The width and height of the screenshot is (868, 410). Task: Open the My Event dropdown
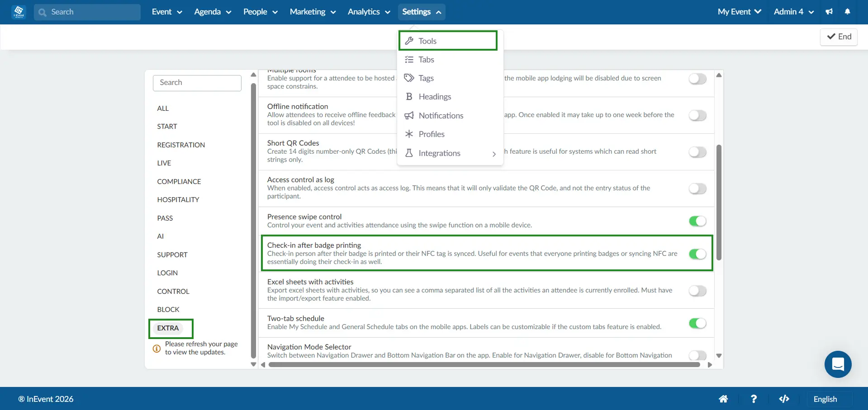coord(740,12)
